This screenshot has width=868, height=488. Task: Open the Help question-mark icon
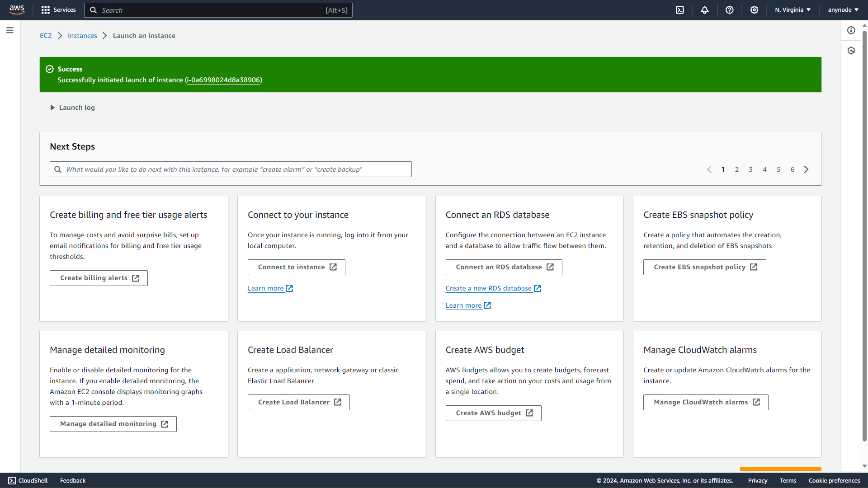pos(729,10)
